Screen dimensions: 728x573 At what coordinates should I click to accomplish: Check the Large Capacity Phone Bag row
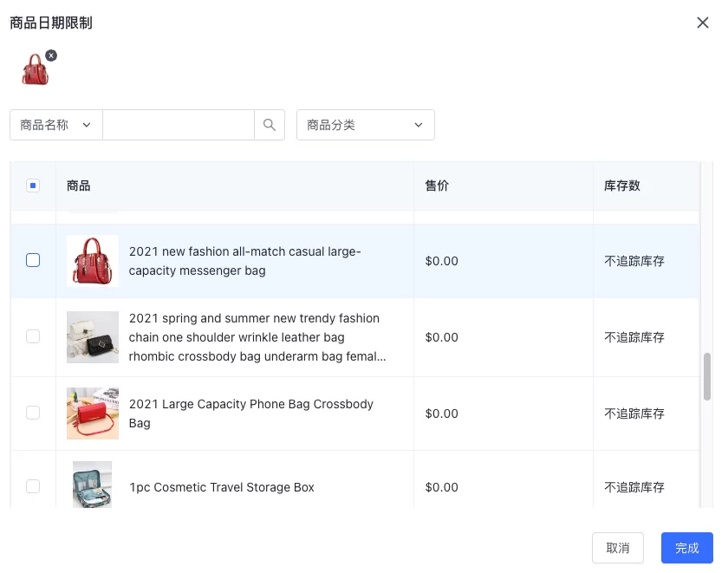[33, 413]
